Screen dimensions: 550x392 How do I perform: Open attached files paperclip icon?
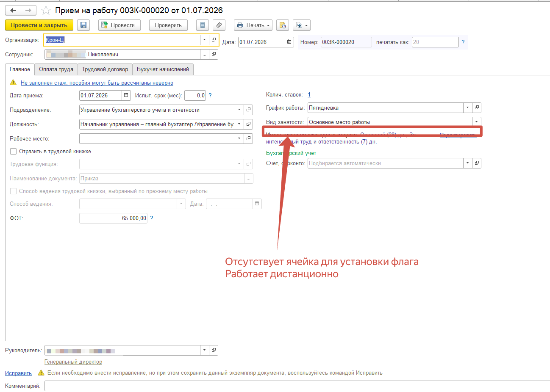coord(219,25)
